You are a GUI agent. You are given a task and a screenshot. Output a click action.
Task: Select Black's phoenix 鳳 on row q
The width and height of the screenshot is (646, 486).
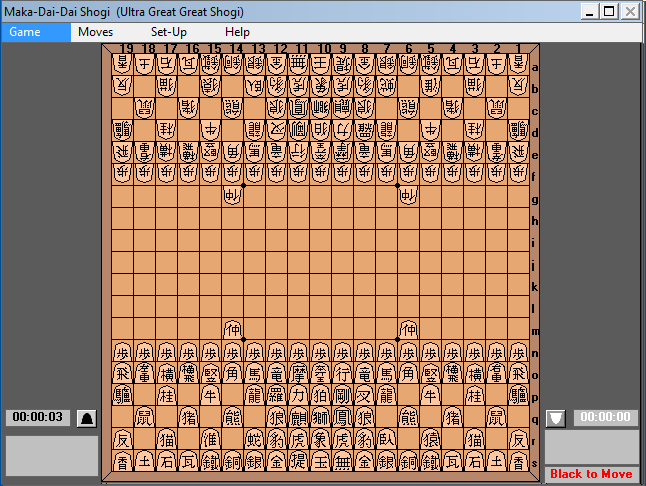(343, 417)
